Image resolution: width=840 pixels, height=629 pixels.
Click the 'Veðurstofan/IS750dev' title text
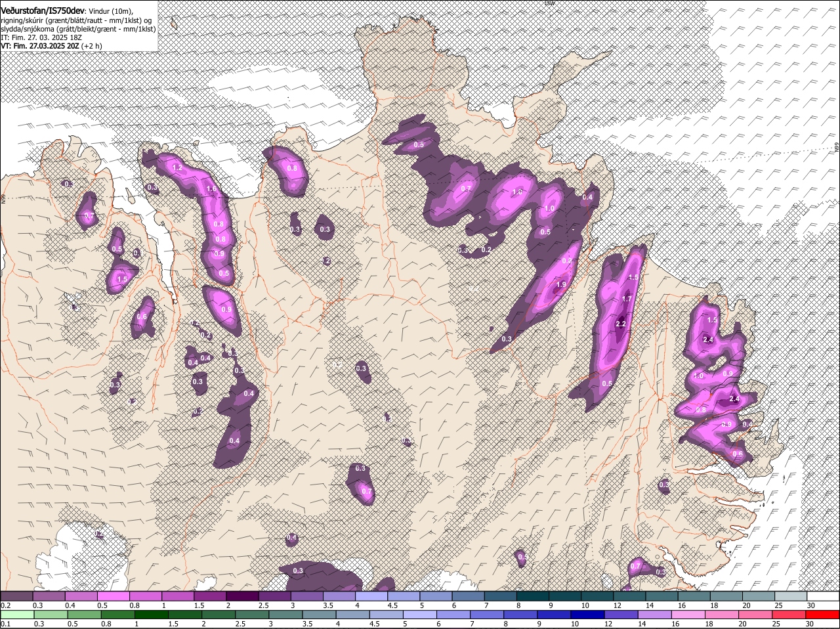(43, 11)
